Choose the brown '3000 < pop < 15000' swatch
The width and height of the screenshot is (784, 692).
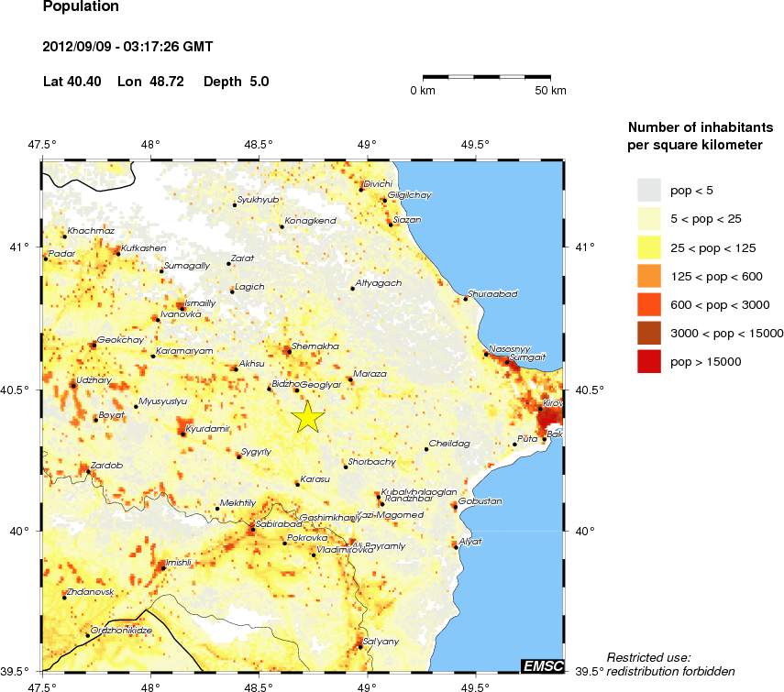[649, 334]
